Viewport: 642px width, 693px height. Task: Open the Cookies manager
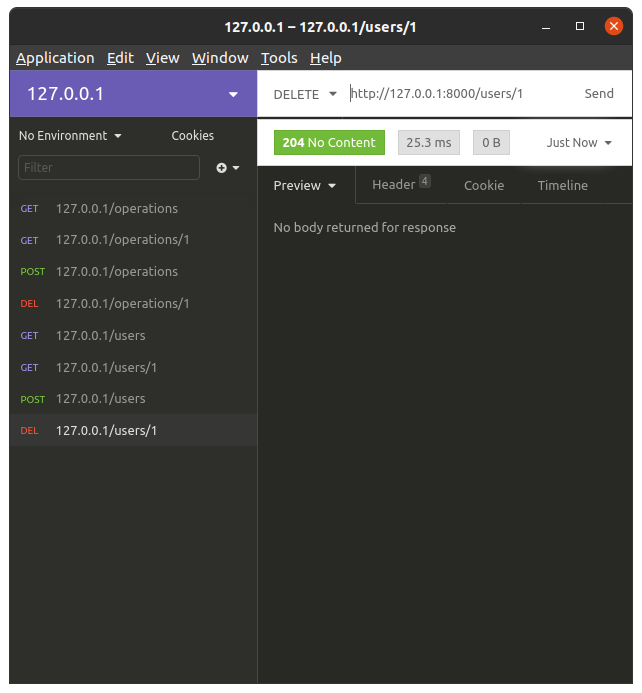pos(193,136)
